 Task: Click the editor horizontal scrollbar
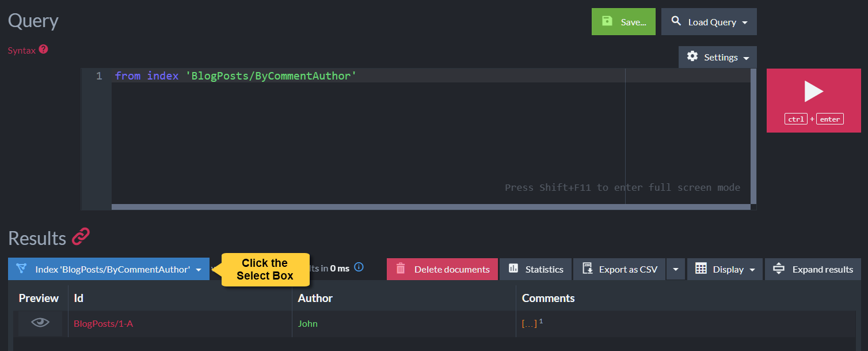coord(431,206)
